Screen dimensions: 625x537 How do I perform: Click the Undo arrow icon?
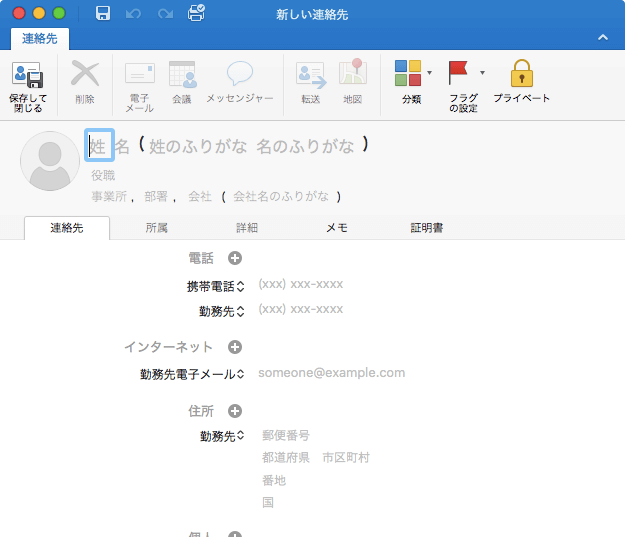tap(133, 14)
